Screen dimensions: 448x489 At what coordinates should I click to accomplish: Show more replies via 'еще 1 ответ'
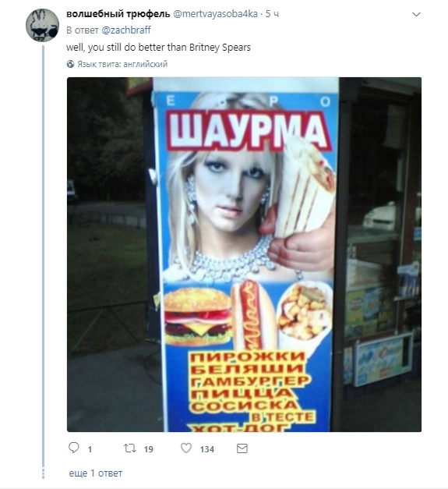tap(96, 473)
